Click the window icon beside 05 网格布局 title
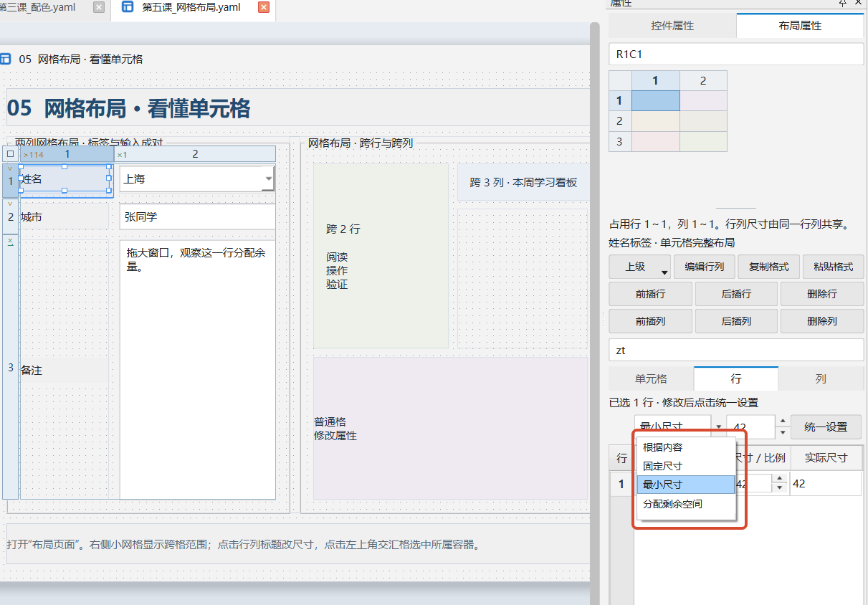868x605 pixels. tap(6, 59)
